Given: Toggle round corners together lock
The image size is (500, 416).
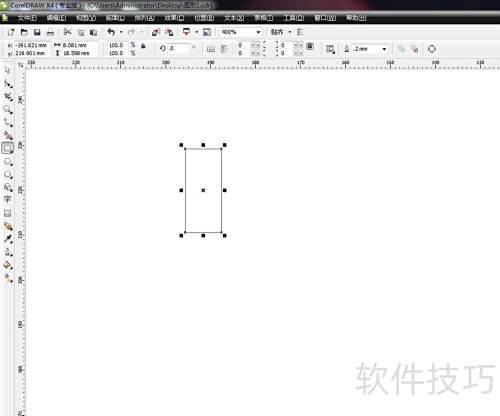Looking at the screenshot, I should [310, 46].
